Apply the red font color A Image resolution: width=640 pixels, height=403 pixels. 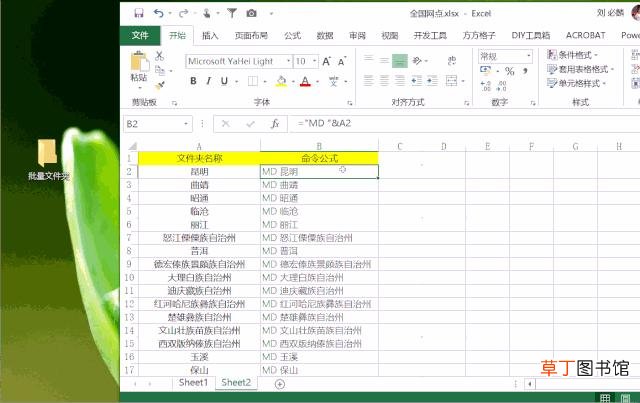[305, 81]
